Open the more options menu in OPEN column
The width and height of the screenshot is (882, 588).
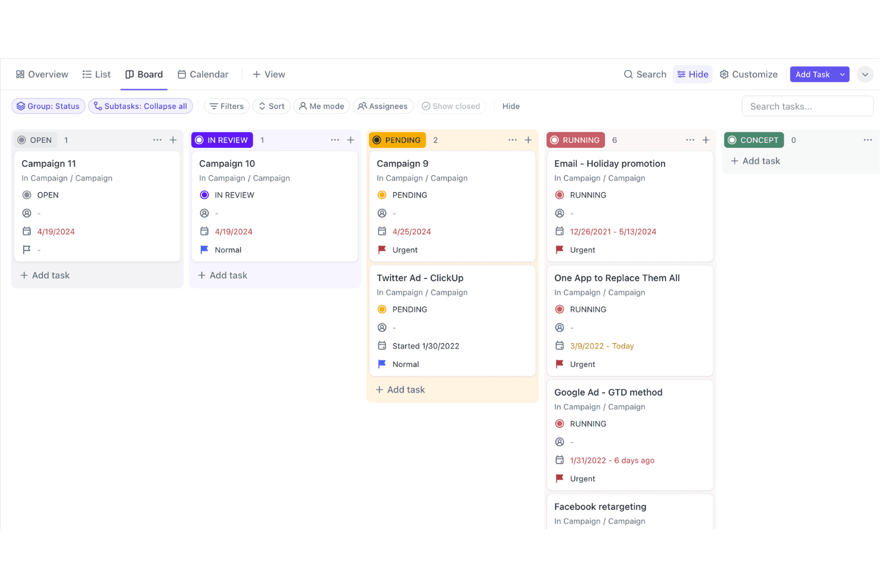(x=157, y=140)
